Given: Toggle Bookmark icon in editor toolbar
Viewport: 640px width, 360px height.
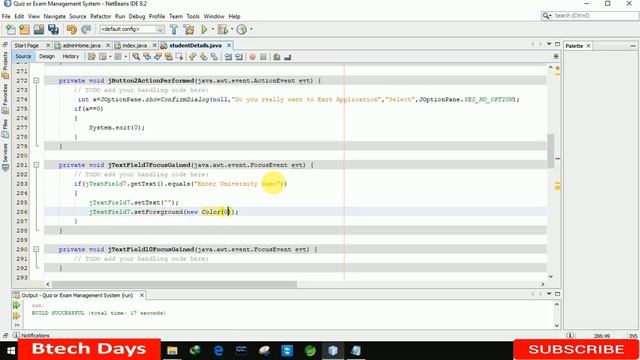Looking at the screenshot, I should click(214, 57).
